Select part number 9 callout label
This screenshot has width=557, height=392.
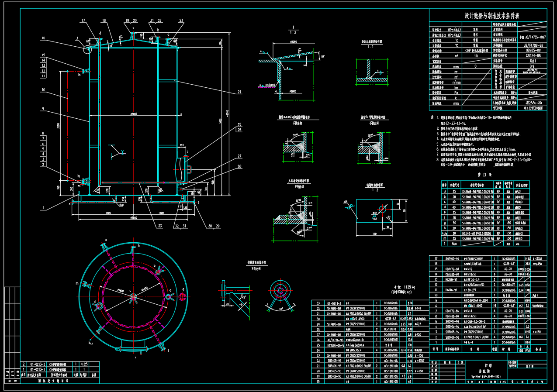point(43,109)
